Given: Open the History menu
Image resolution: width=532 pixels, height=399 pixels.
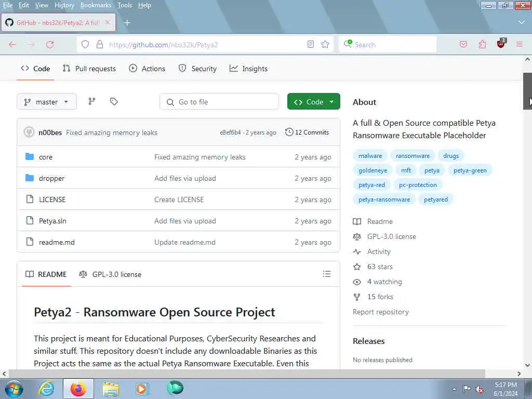Looking at the screenshot, I should (64, 5).
